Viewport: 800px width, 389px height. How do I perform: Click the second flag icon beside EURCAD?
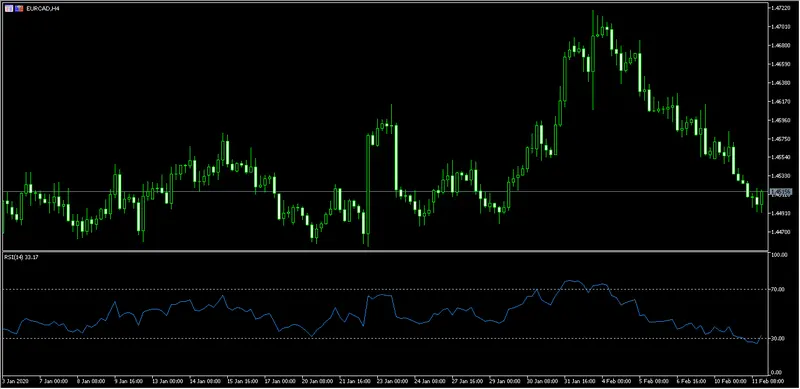[x=19, y=8]
